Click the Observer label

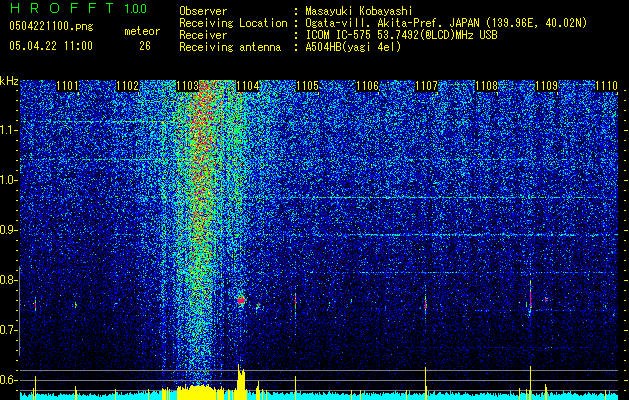203,11
